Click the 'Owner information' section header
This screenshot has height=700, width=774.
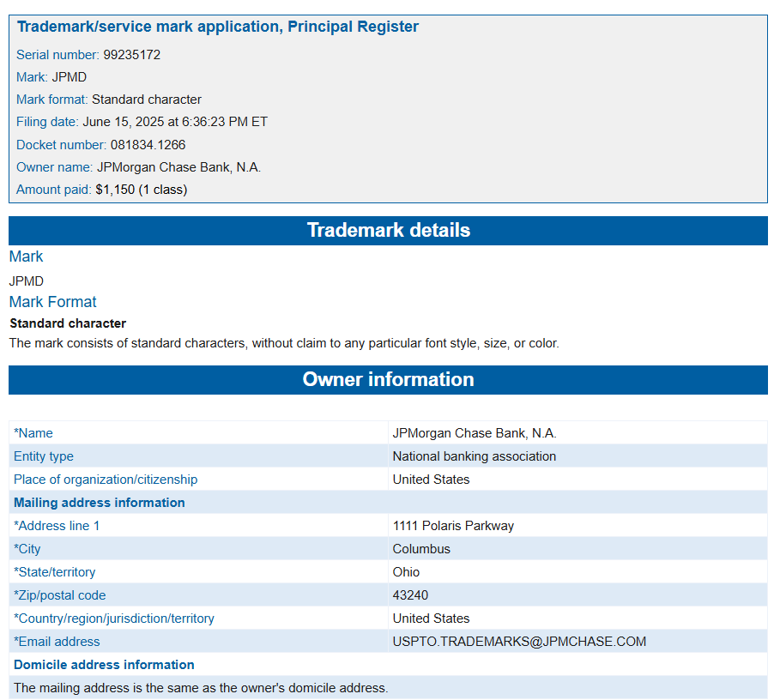[388, 380]
